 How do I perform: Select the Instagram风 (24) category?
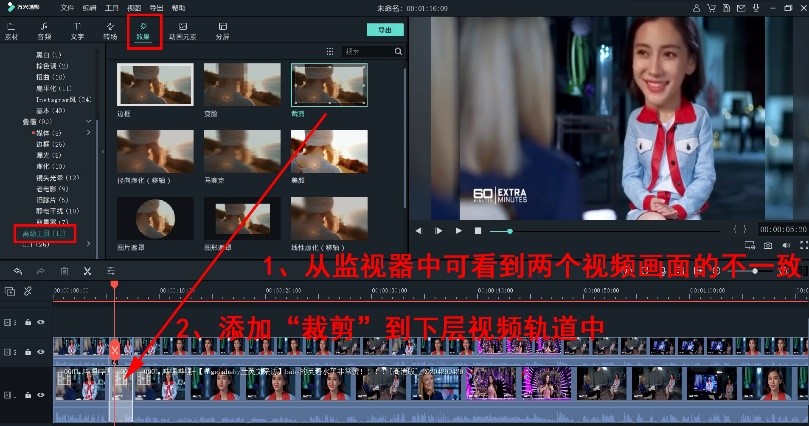(x=63, y=100)
